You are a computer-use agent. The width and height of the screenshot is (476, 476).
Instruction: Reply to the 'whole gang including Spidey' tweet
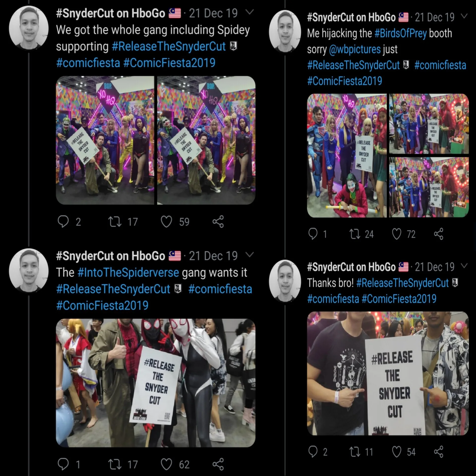[x=63, y=221]
